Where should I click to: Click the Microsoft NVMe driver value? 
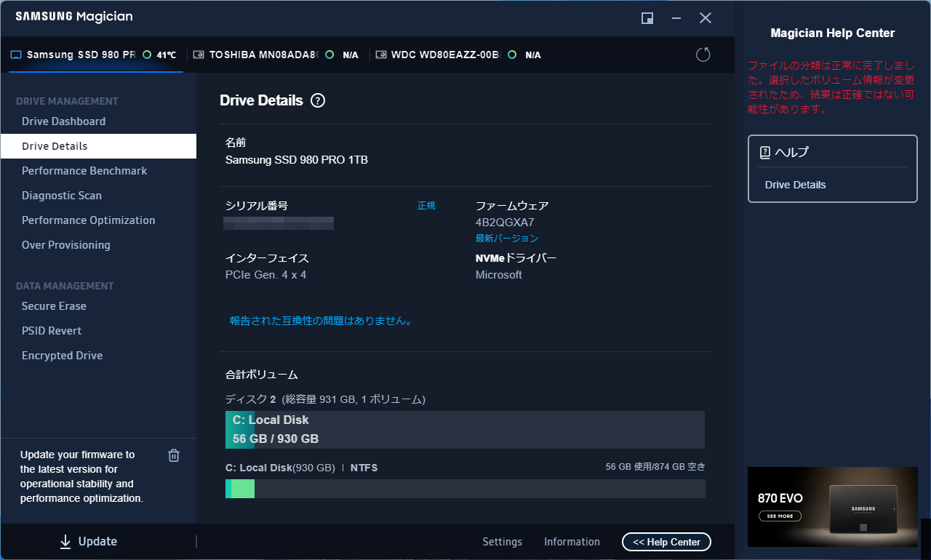[499, 275]
